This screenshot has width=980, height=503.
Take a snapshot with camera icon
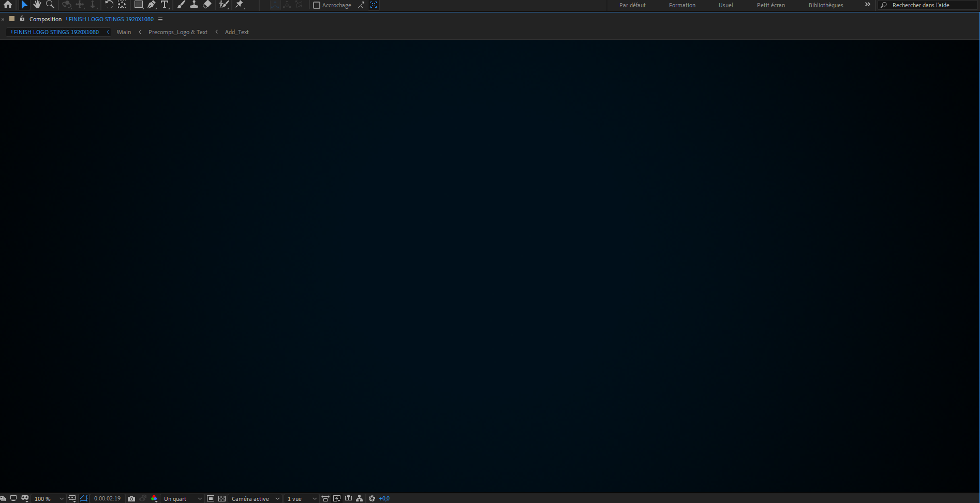click(x=131, y=498)
